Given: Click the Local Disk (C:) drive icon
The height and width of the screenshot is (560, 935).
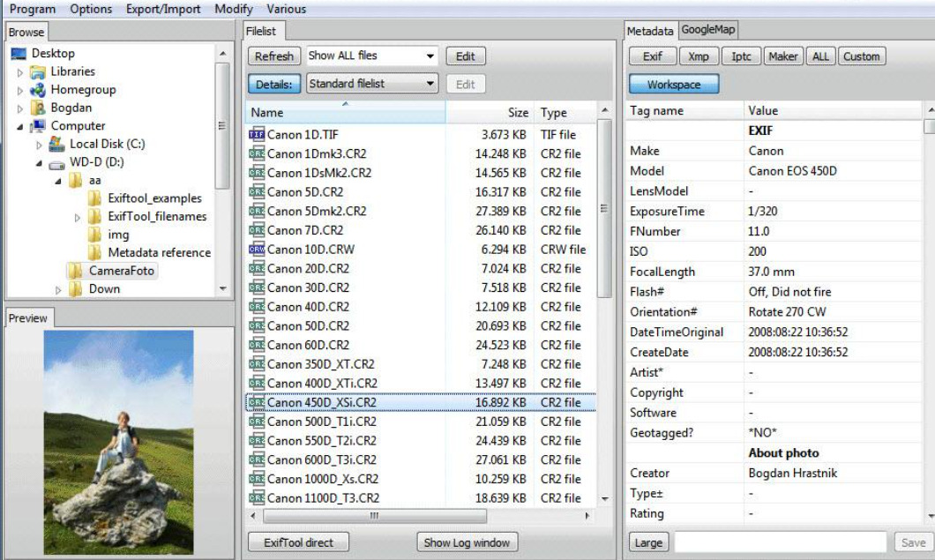Looking at the screenshot, I should coord(56,144).
